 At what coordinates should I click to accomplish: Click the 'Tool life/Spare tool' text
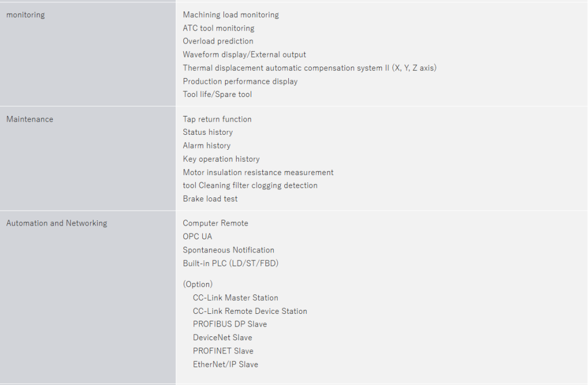[x=217, y=94]
